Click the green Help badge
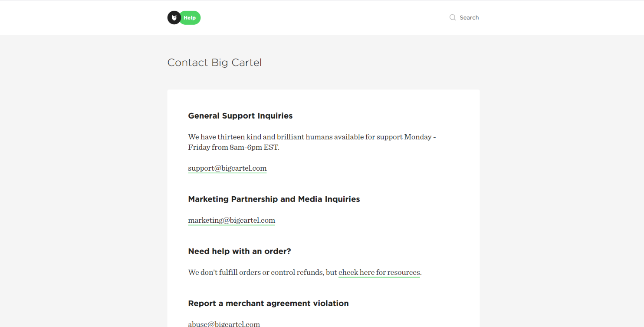The width and height of the screenshot is (644, 327). [x=190, y=18]
